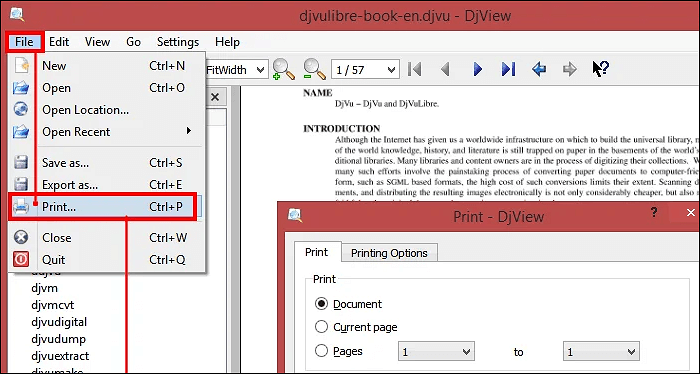Image resolution: width=700 pixels, height=374 pixels.
Task: Select djvmcvt in the outline list
Action: 53,305
